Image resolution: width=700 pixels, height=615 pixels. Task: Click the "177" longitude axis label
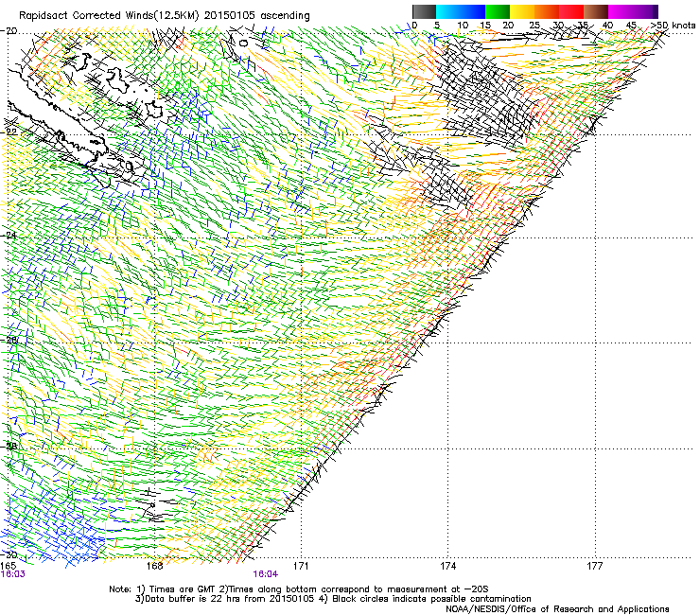click(594, 566)
